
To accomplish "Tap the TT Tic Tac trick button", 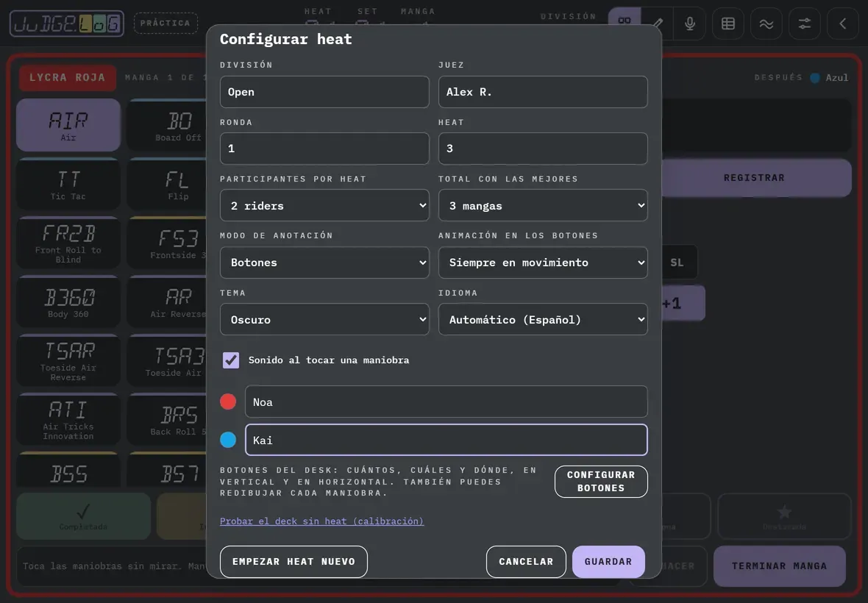I will click(x=68, y=185).
